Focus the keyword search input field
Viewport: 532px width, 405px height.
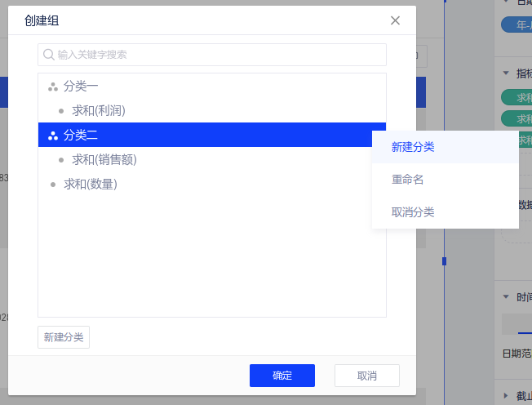(216, 55)
